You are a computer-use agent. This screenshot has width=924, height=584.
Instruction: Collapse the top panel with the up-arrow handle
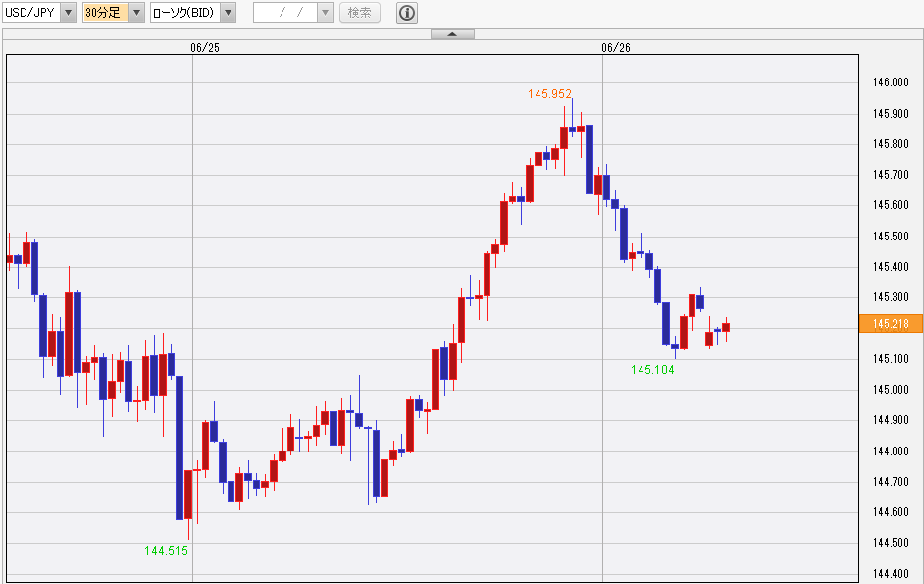pos(452,34)
